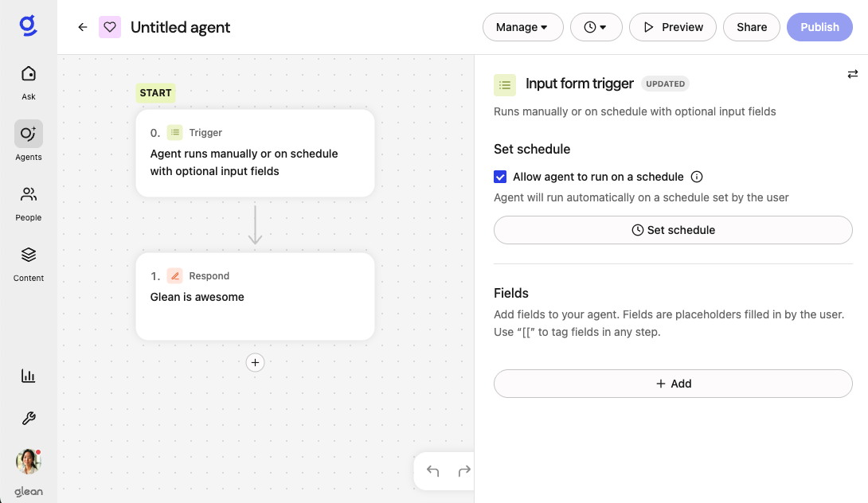Click the undo arrow
Screen dimensions: 868x503
coord(433,471)
